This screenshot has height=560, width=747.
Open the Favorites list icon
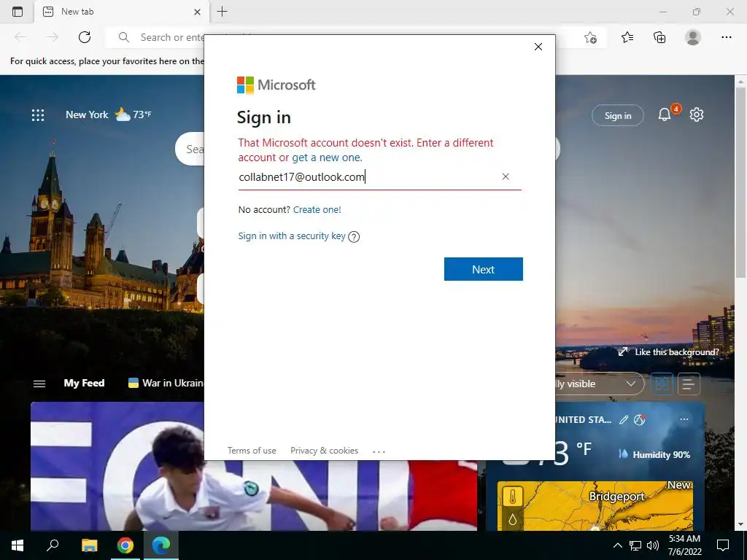[627, 37]
